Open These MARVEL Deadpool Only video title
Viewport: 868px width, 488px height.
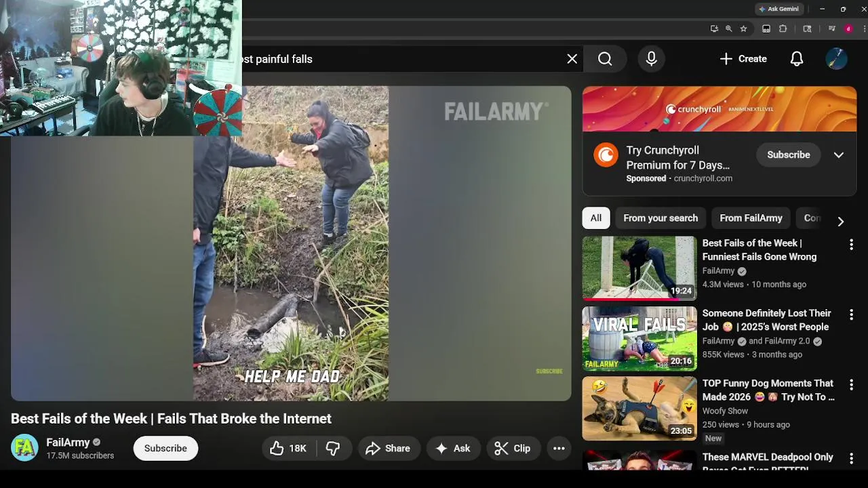[x=768, y=462]
